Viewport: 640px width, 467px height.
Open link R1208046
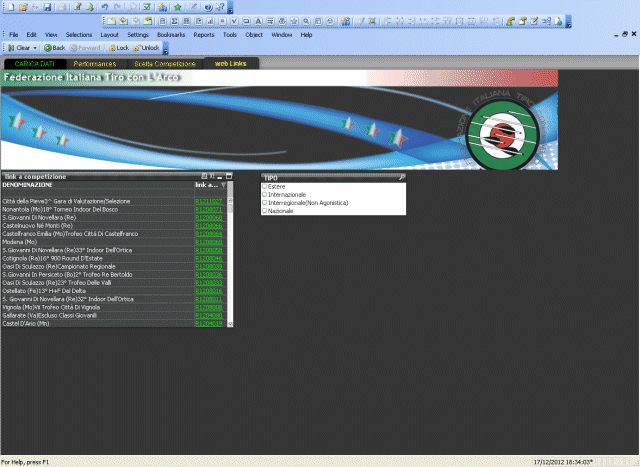[209, 258]
